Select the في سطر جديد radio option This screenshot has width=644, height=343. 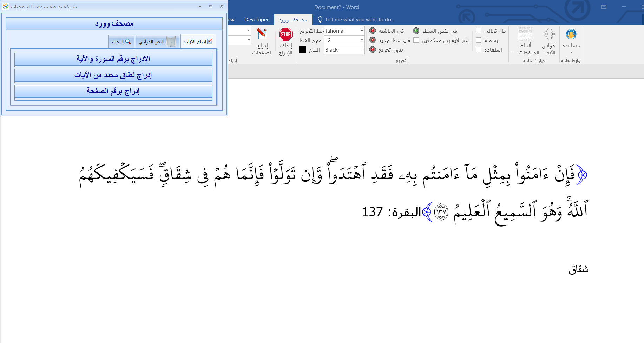373,40
